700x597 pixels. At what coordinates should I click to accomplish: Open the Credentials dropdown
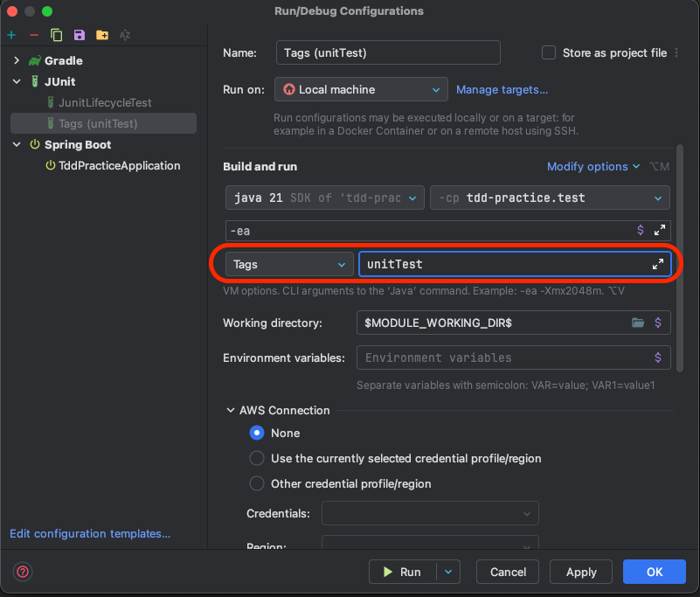click(430, 513)
